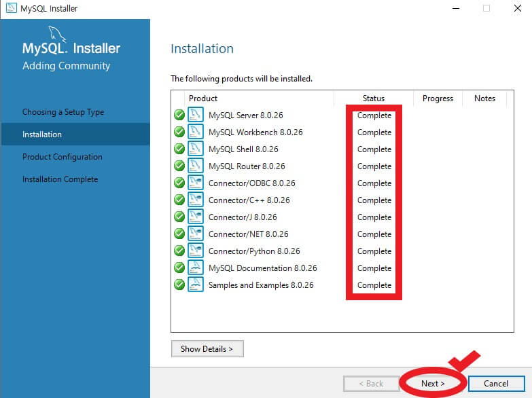Screen dimensions: 532x398
Task: Click the MySQL Installer title bar icon
Action: [x=11, y=7]
